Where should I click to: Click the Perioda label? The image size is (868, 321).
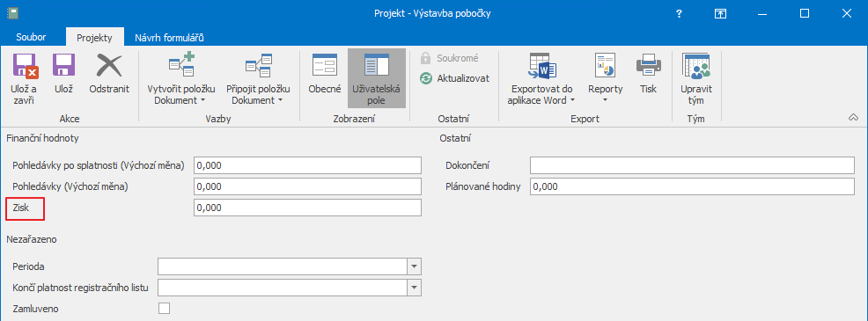click(28, 266)
